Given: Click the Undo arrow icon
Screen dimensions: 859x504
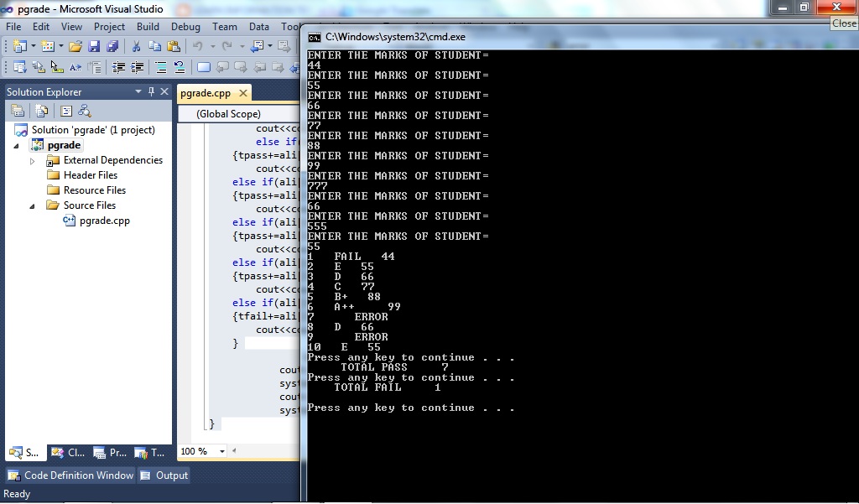Looking at the screenshot, I should 198,47.
